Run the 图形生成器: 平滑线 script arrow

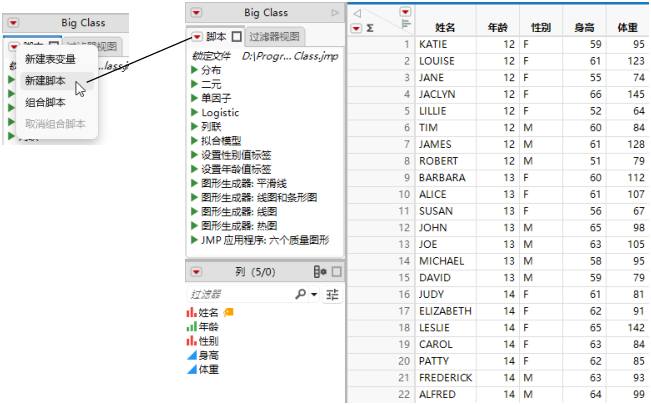pyautogui.click(x=194, y=183)
